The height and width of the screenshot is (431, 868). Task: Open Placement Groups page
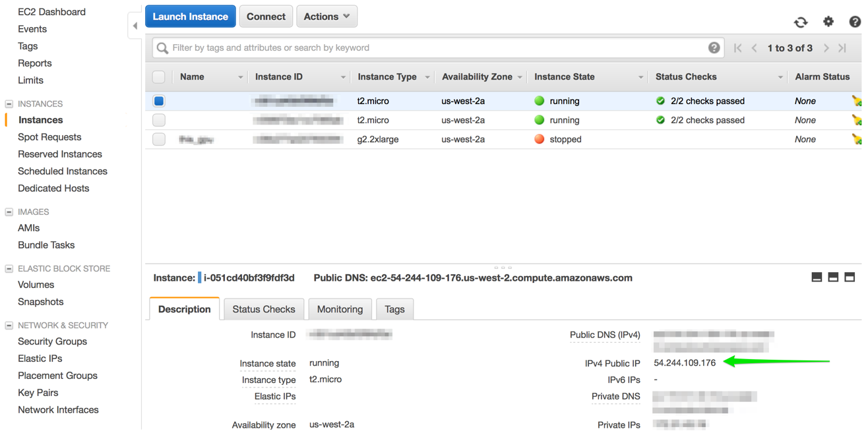(x=57, y=376)
